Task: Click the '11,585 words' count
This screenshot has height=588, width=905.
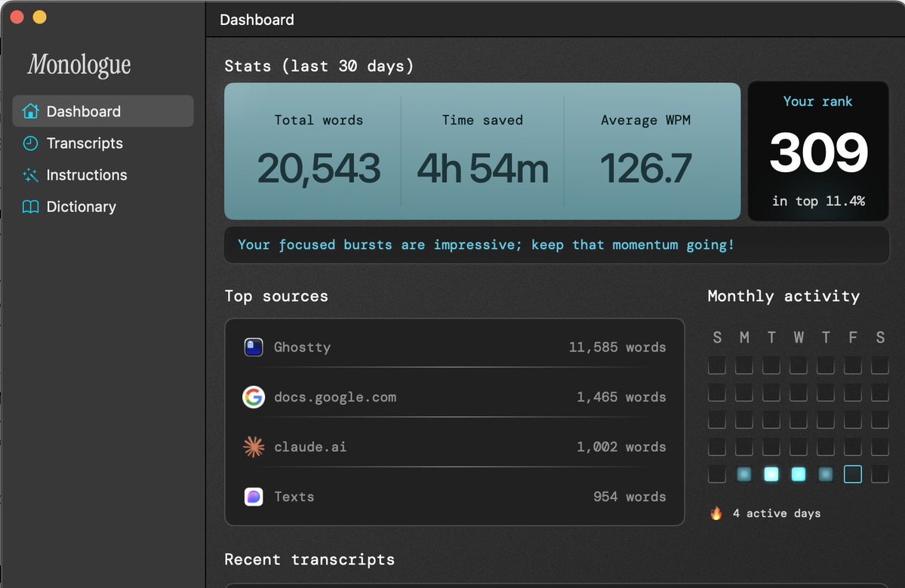Action: (617, 346)
